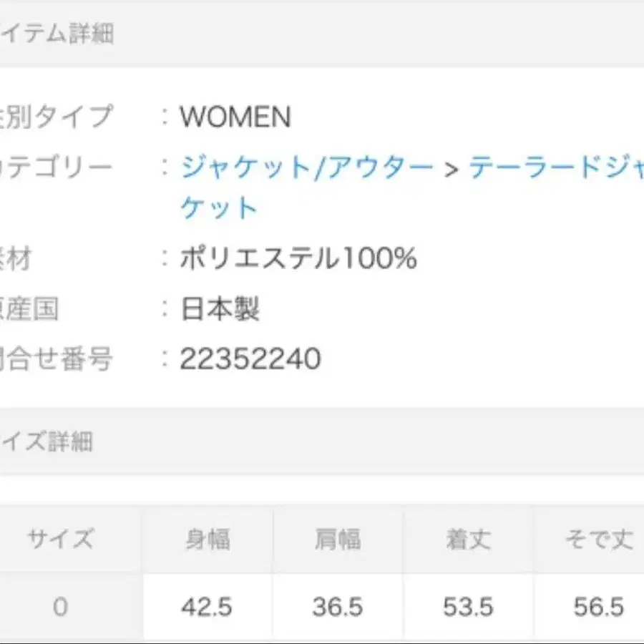The width and height of the screenshot is (644, 644).
Task: Open the テーラードジャケット category link
Action: pos(551,166)
